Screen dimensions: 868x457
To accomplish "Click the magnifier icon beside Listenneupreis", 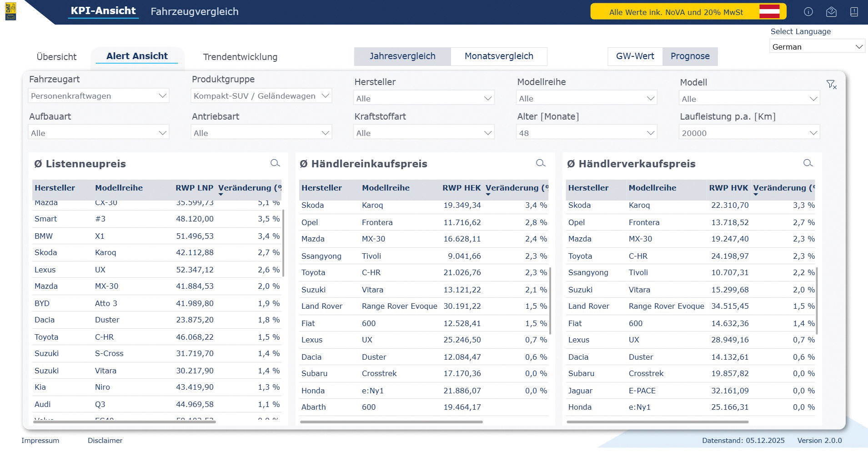I will (x=275, y=163).
